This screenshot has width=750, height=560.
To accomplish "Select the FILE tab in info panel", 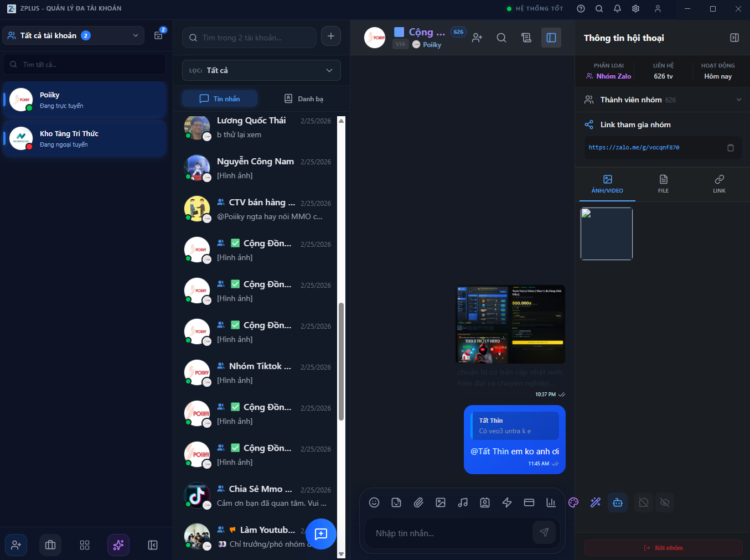I will [x=663, y=184].
